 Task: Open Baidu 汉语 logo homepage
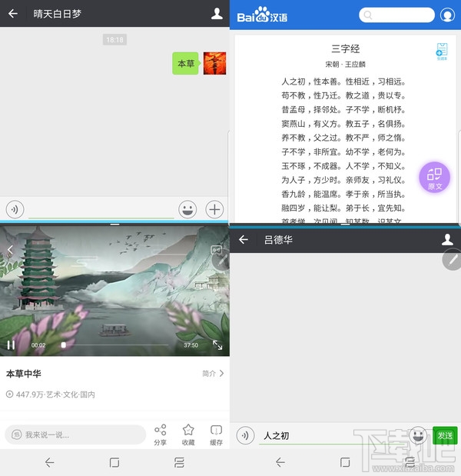click(x=262, y=15)
